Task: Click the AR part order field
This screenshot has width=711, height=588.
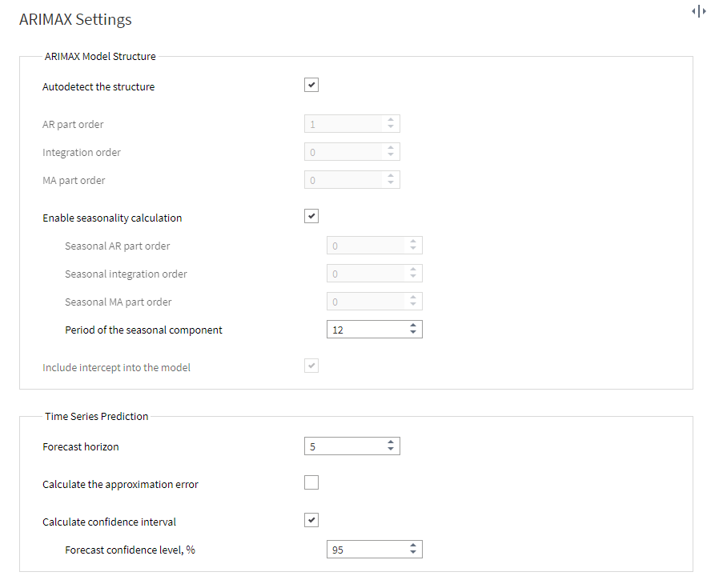Action: 351,124
